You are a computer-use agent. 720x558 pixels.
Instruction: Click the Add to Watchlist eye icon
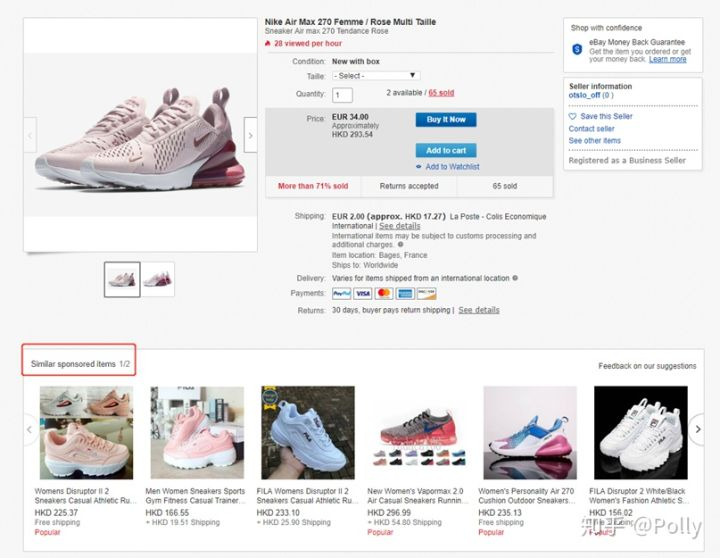tap(420, 167)
